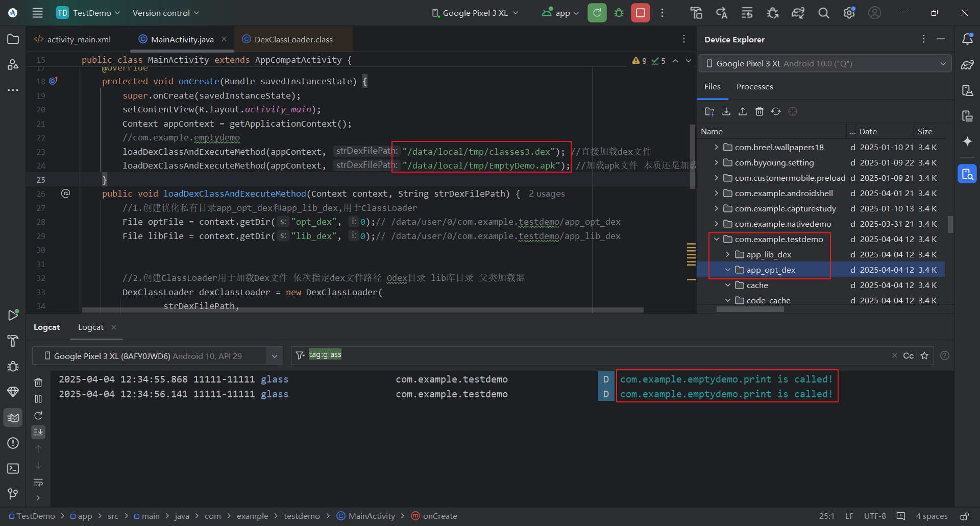Toggle read-only lock in status bar
Screen dimensions: 980x526
pyautogui.click(x=965, y=516)
